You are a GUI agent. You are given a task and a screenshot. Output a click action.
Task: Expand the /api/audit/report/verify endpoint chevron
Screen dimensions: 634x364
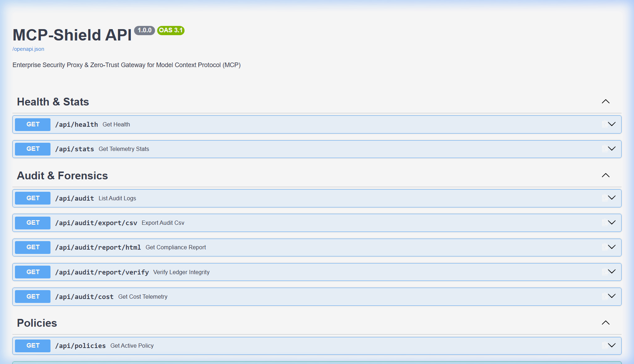pos(612,272)
